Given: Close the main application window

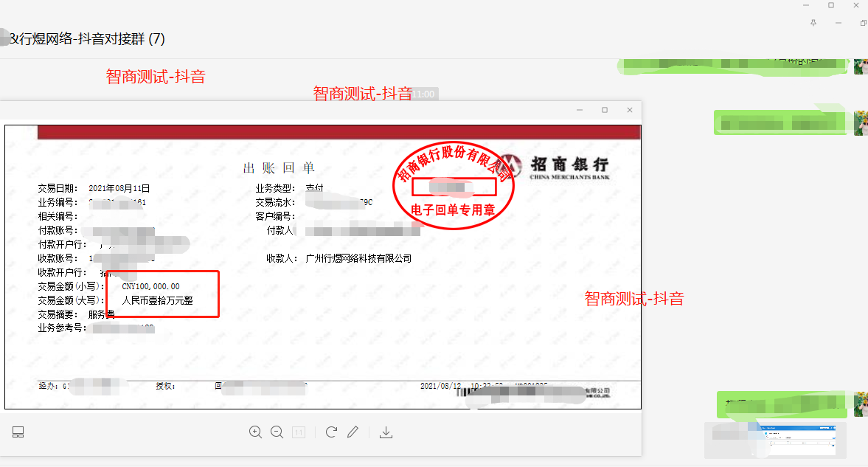Looking at the screenshot, I should coord(855,5).
